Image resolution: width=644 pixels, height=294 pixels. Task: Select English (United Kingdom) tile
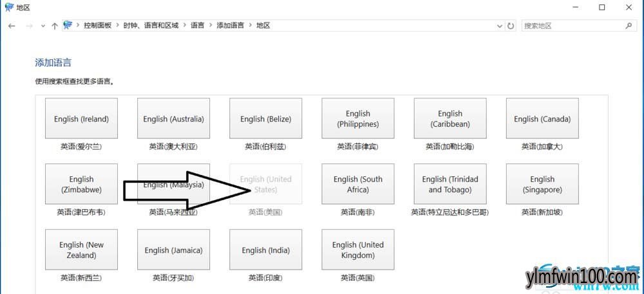pos(357,250)
